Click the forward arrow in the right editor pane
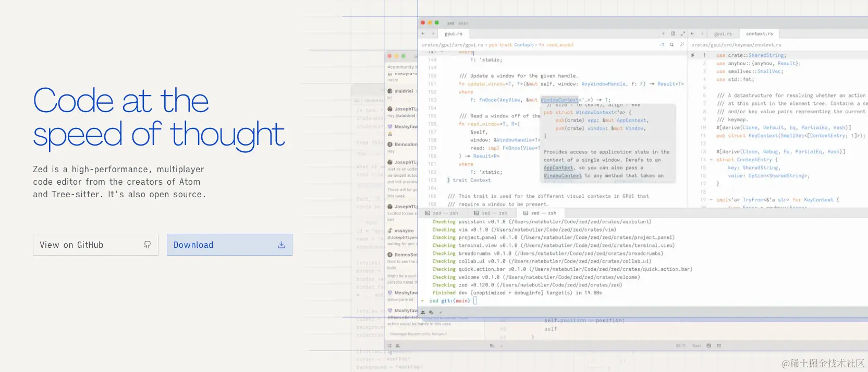 [x=702, y=33]
